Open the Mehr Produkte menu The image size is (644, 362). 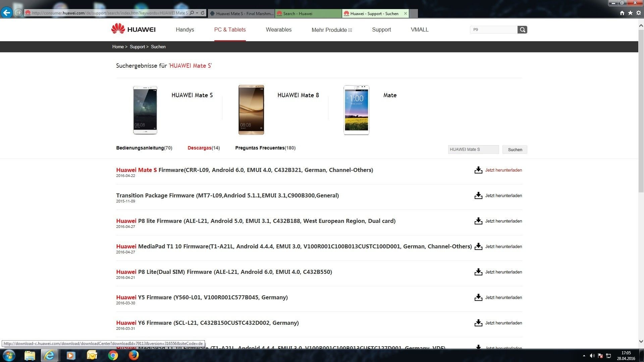coord(332,30)
